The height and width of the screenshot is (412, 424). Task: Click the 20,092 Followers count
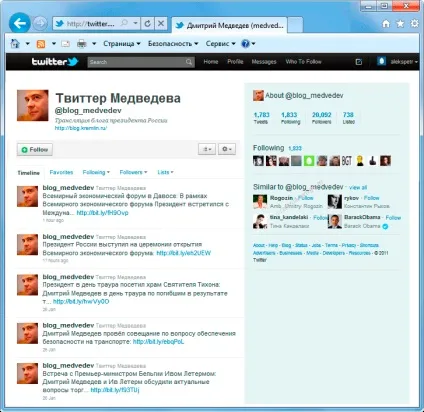[322, 118]
